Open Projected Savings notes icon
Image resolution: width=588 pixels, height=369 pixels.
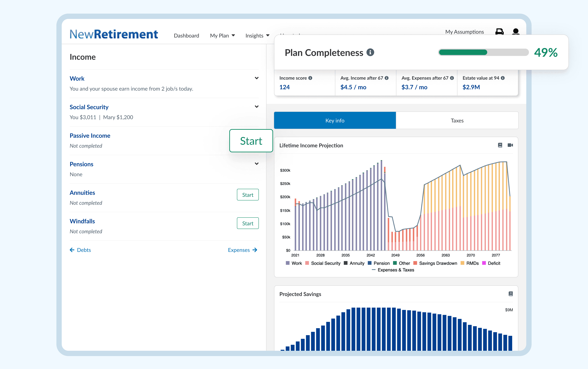point(510,294)
